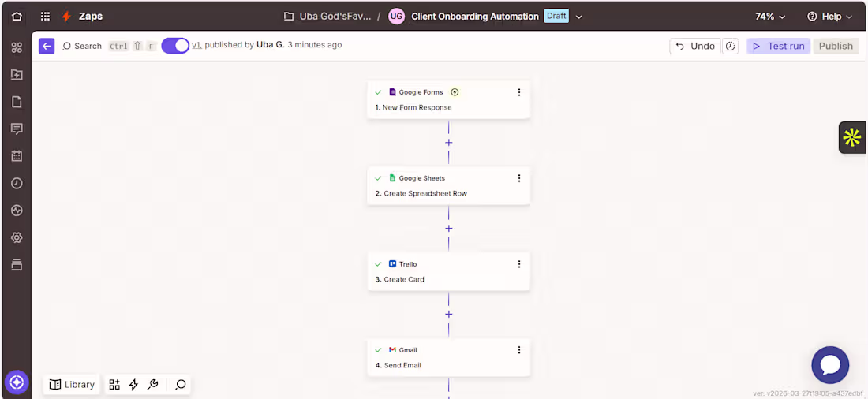Click the Draft status badge
The height and width of the screenshot is (399, 868).
click(x=556, y=16)
